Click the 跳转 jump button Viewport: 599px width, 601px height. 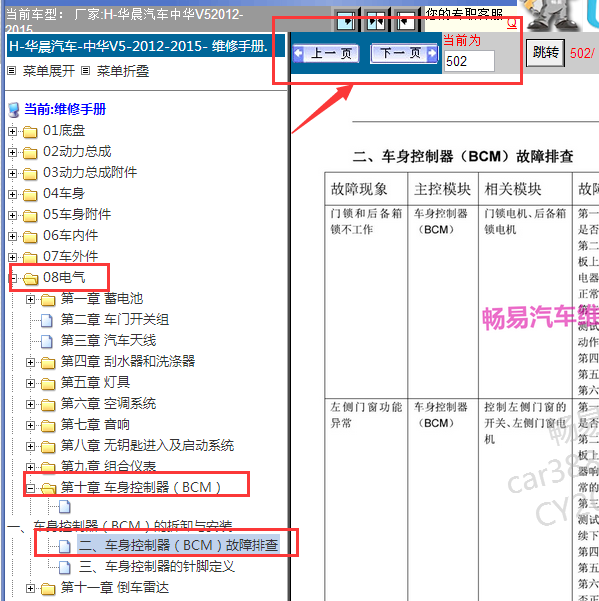pyautogui.click(x=545, y=53)
